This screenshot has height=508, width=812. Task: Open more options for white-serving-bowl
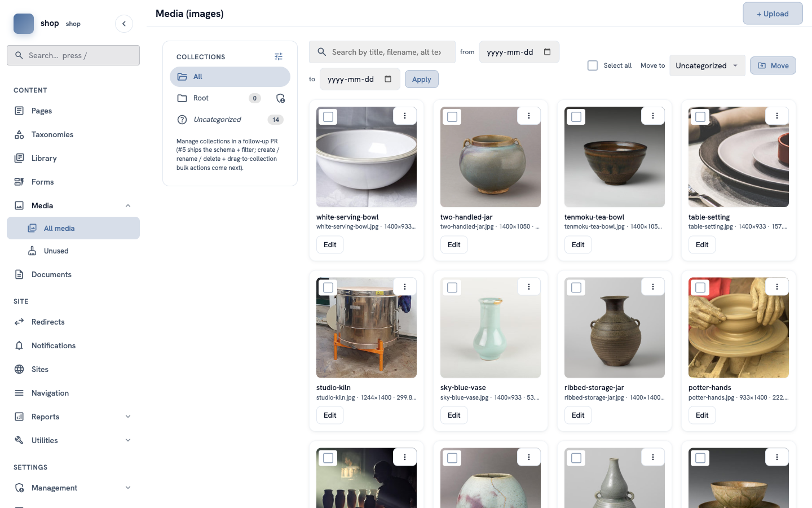tap(405, 116)
